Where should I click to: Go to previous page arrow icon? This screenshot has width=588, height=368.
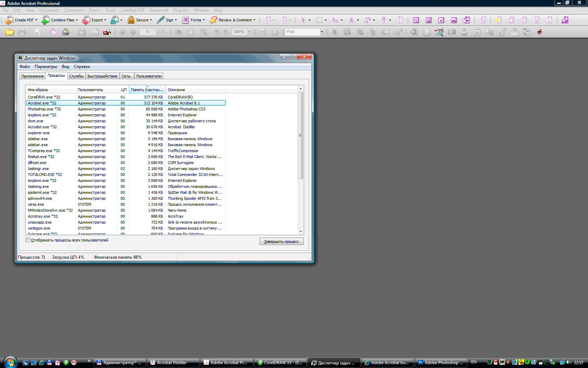[x=122, y=32]
